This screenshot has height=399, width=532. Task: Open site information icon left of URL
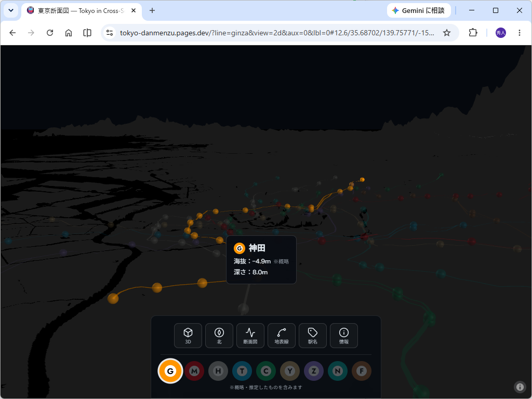(x=110, y=33)
